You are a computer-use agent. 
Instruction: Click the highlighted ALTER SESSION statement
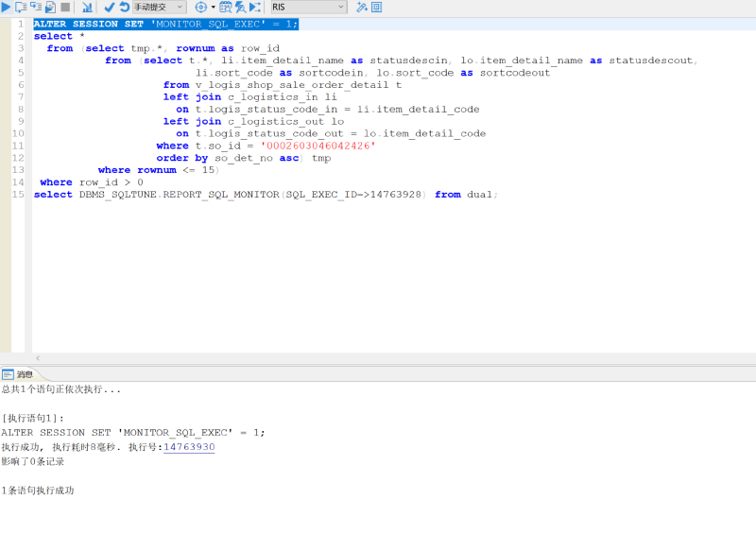(166, 25)
